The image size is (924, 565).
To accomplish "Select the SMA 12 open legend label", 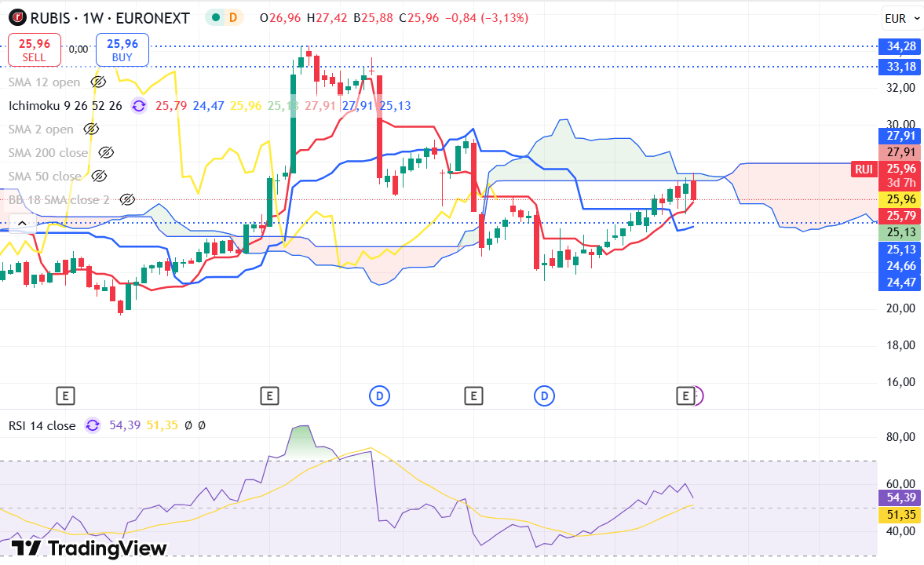I will [x=44, y=82].
